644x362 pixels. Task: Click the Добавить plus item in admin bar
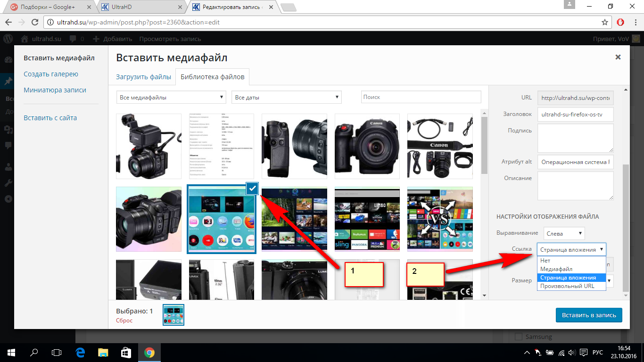click(112, 39)
